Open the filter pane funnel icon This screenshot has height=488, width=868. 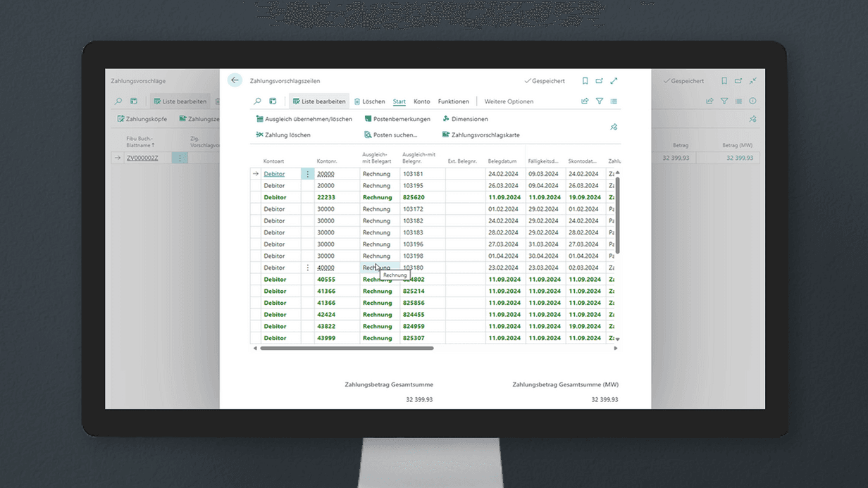pos(600,101)
